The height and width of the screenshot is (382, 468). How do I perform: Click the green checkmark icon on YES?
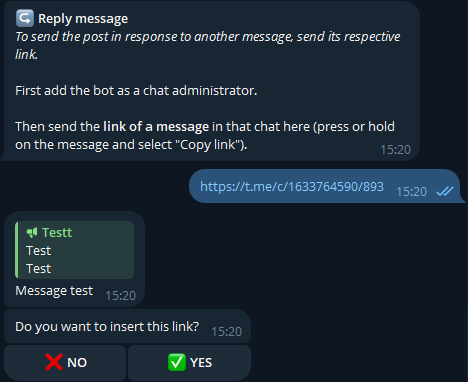click(177, 362)
